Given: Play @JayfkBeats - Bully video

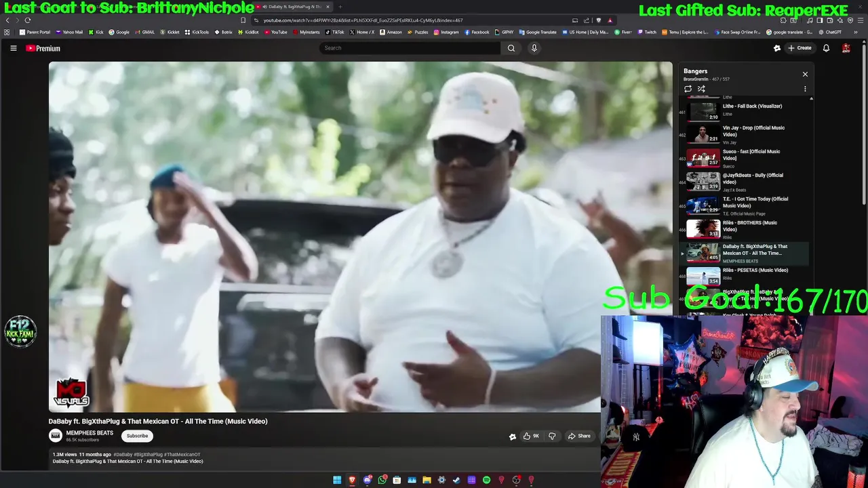Looking at the screenshot, I should pos(745,182).
